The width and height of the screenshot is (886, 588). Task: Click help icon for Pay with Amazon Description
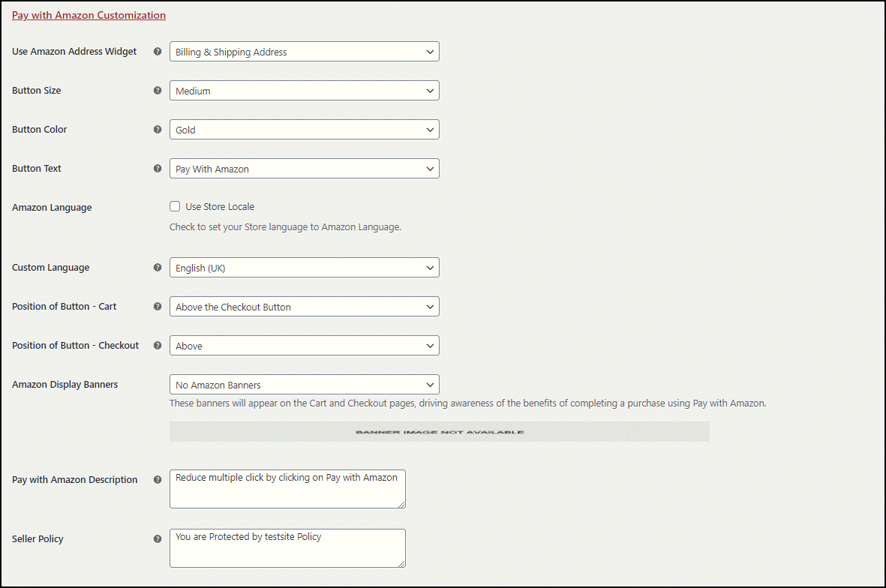(158, 479)
